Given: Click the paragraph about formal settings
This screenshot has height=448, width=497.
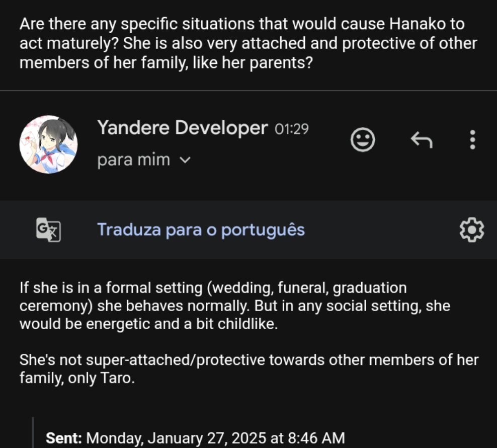Looking at the screenshot, I should tap(234, 306).
